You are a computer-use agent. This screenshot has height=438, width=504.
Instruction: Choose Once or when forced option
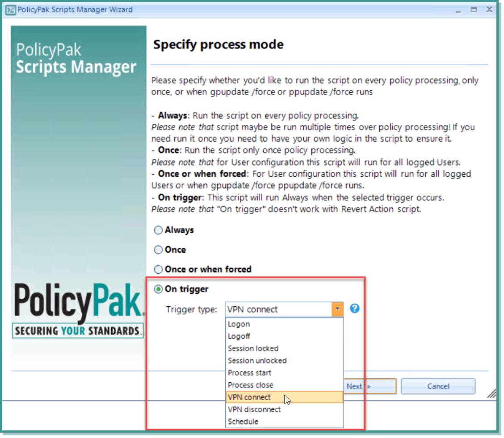pyautogui.click(x=158, y=269)
